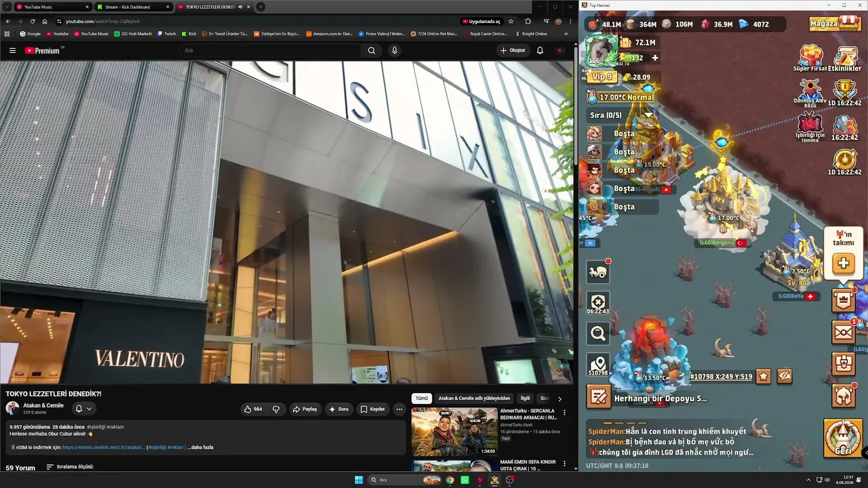Select the first Boşta hero slot

622,134
